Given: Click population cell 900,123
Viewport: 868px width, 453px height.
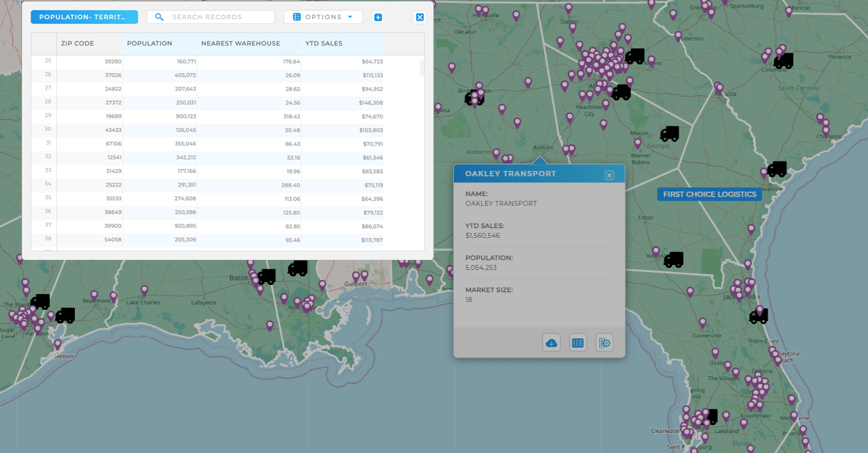Looking at the screenshot, I should [184, 116].
